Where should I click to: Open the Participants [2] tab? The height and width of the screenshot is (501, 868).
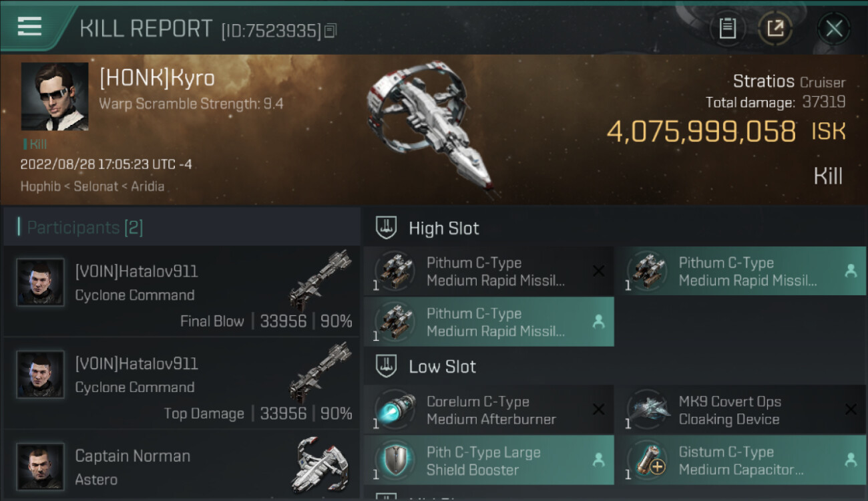coord(85,228)
